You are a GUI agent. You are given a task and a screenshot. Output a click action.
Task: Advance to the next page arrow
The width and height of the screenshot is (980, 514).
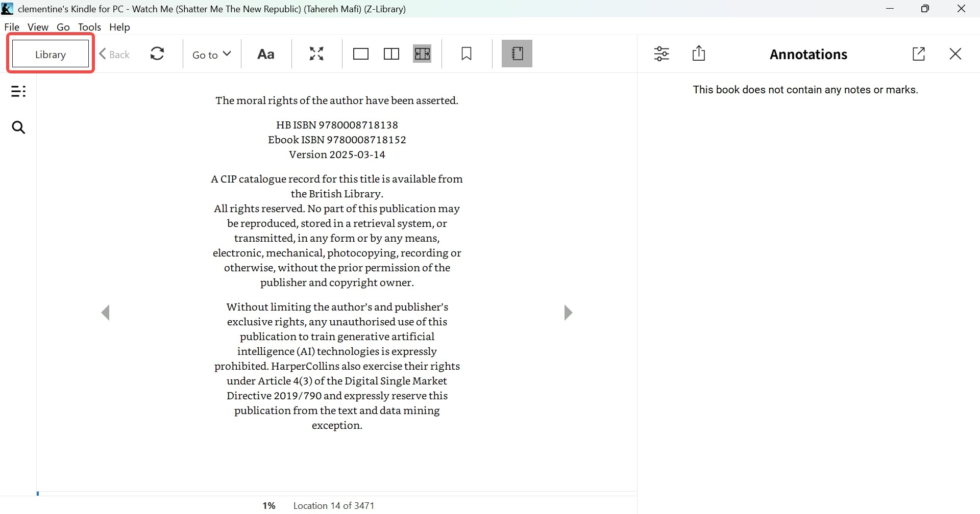coord(568,312)
